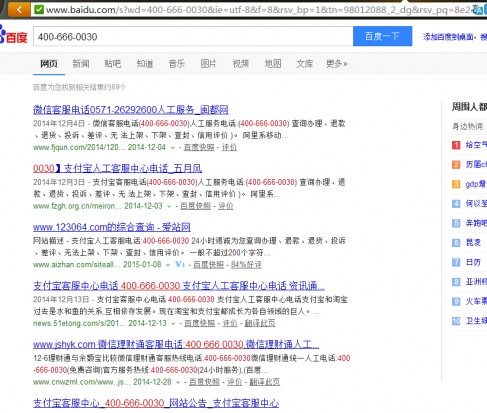This screenshot has height=413, width=487.
Task: Select the 网页 web tab
Action: (49, 63)
